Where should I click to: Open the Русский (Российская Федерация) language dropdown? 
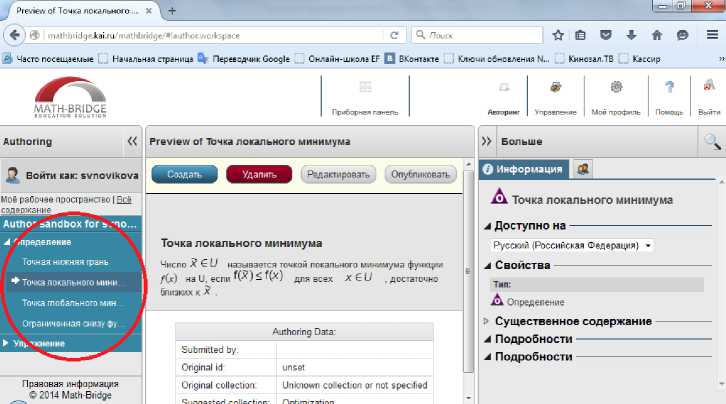click(x=572, y=245)
